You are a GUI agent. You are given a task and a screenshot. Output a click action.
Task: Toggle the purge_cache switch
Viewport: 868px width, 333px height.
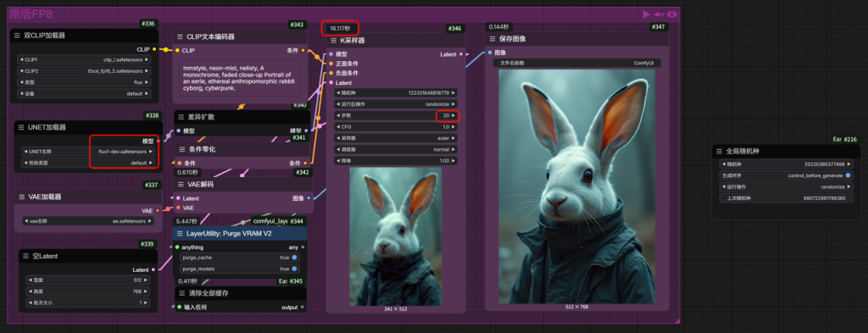(x=294, y=258)
